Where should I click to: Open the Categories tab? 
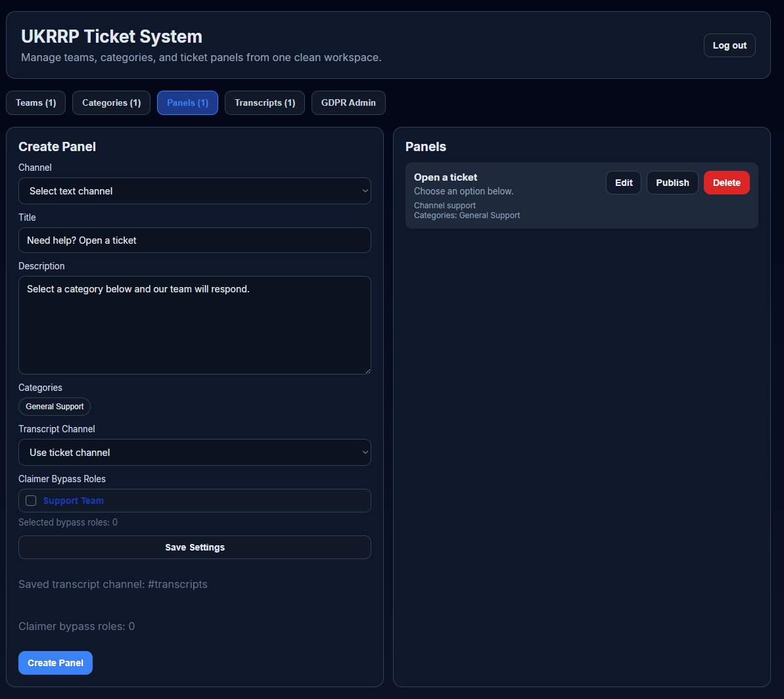(x=111, y=102)
